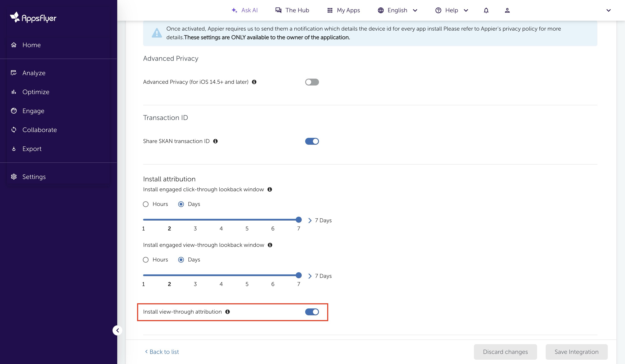
Task: Click the AppsFlyer logo
Action: [x=33, y=17]
